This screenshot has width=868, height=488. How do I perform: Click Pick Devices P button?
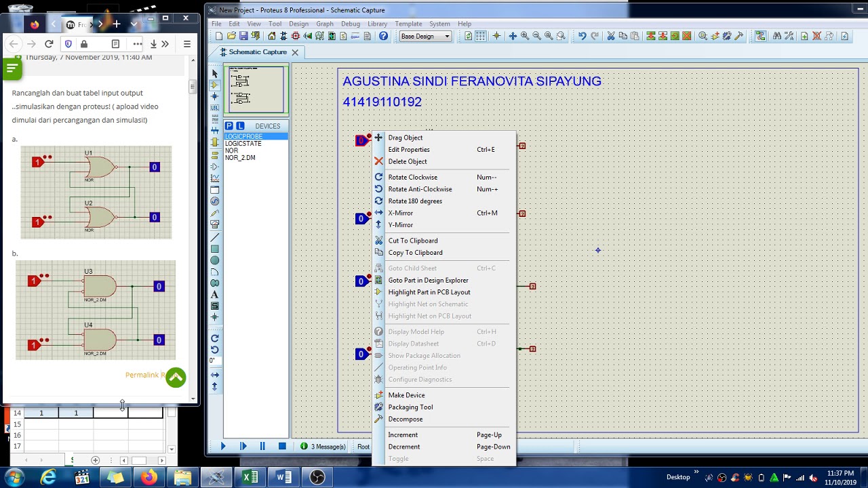coord(229,126)
